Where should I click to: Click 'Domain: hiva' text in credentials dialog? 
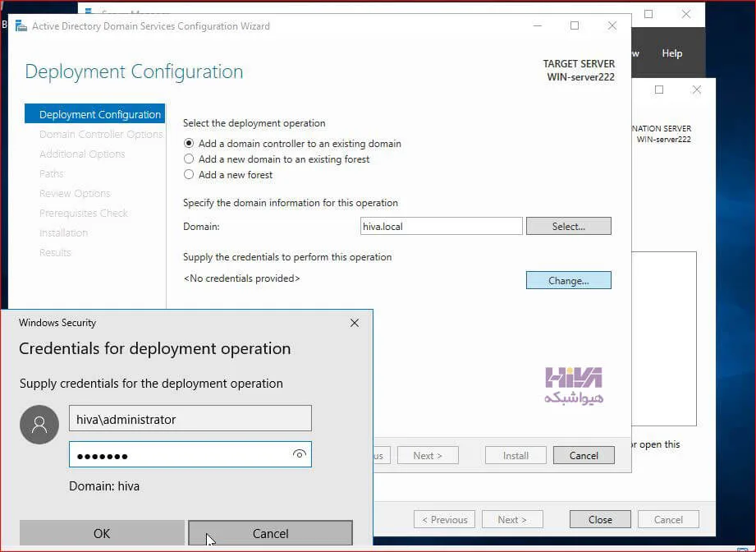coord(104,486)
